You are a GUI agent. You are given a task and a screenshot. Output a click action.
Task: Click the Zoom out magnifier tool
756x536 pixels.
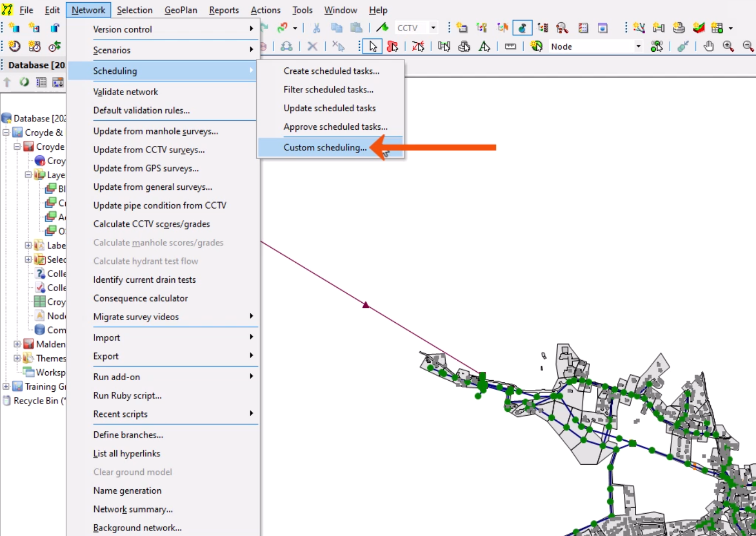pos(748,47)
